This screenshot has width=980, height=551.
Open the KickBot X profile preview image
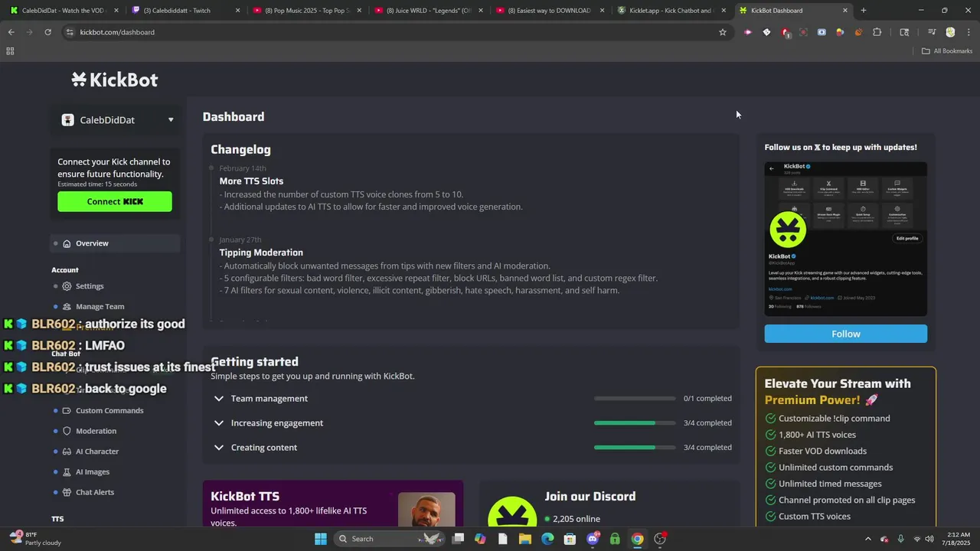[x=845, y=239]
